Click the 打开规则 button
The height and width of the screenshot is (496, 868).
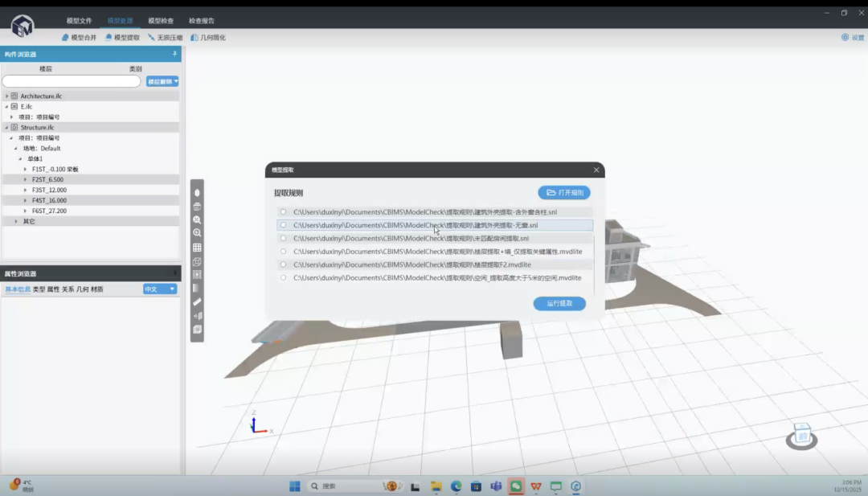tap(564, 193)
